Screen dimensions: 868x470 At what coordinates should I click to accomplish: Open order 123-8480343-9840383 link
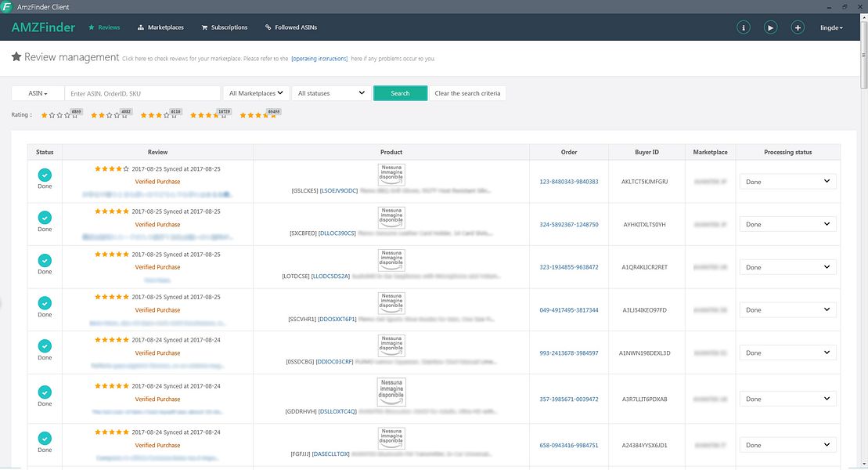click(x=569, y=182)
